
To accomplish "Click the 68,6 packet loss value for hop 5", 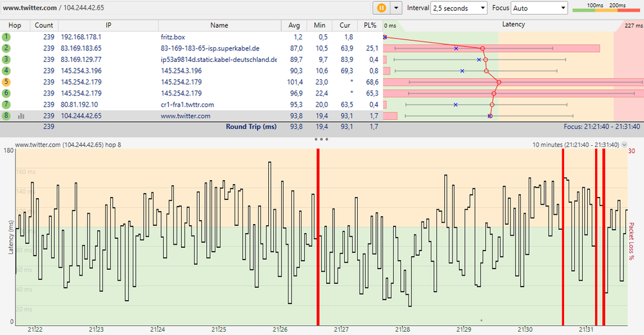I will tap(372, 82).
